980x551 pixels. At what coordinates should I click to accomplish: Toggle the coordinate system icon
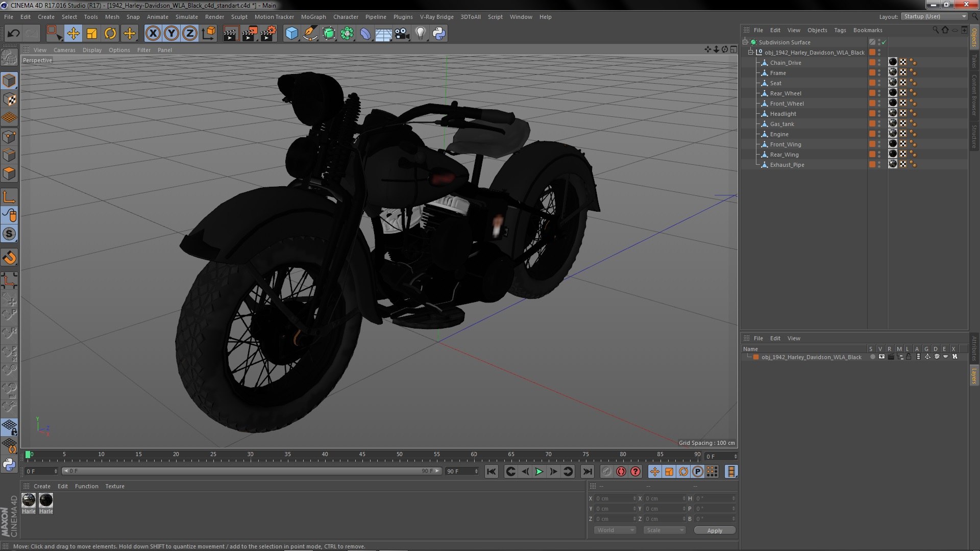[209, 34]
